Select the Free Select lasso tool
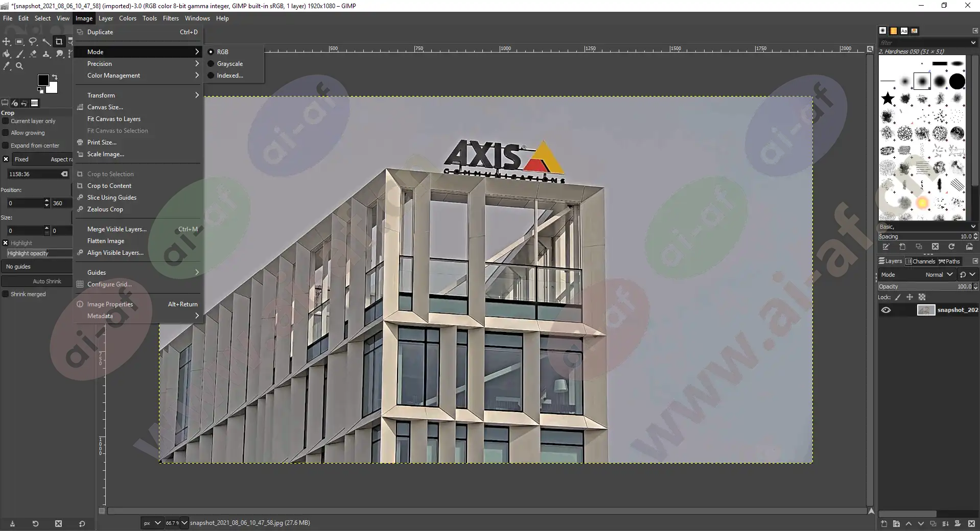Screen dimensions: 980x531 [x=33, y=42]
